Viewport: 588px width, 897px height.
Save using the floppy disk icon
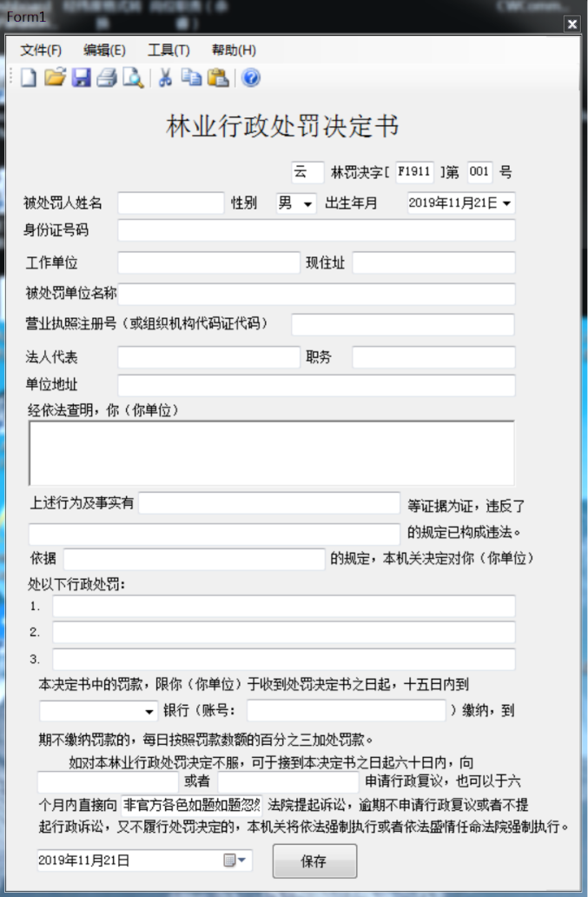(x=81, y=78)
